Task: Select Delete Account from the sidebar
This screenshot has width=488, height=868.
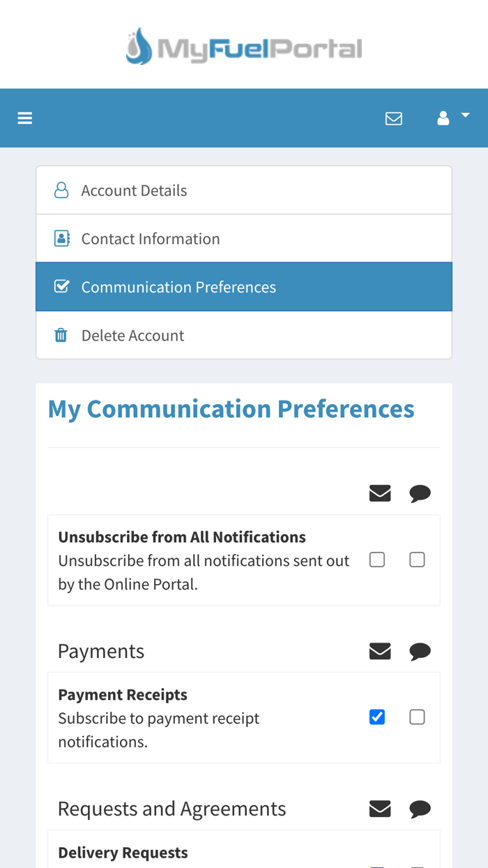Action: pyautogui.click(x=133, y=334)
